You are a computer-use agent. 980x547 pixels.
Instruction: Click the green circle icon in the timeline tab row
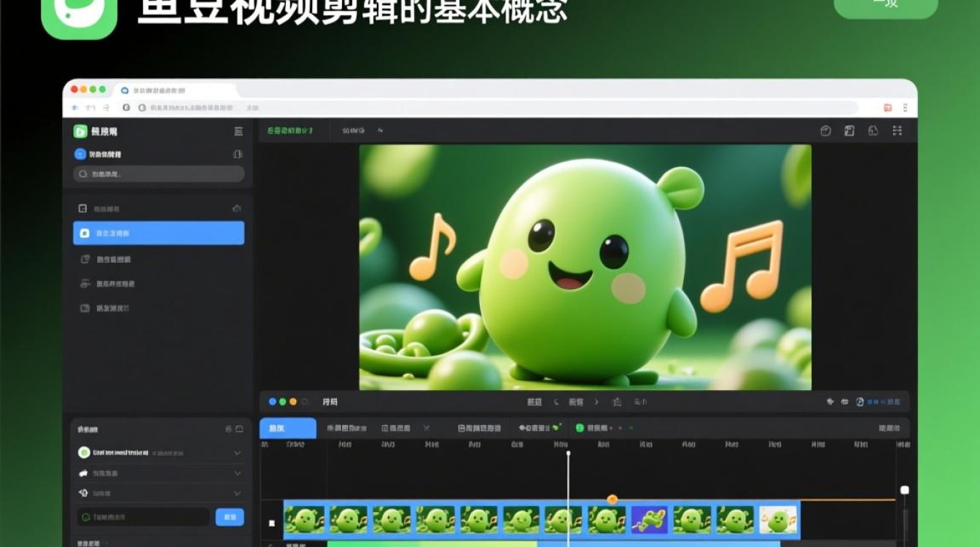coord(580,428)
